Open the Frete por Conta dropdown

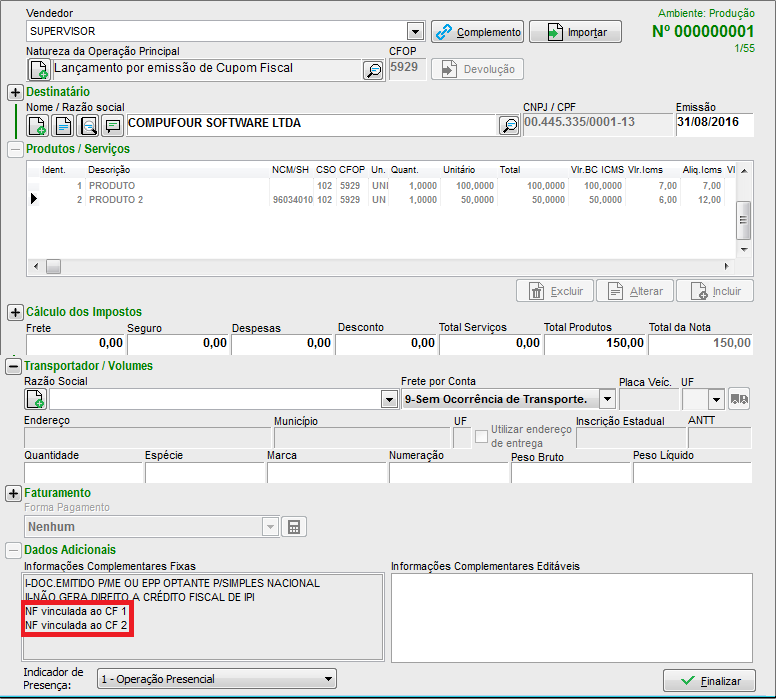point(607,399)
